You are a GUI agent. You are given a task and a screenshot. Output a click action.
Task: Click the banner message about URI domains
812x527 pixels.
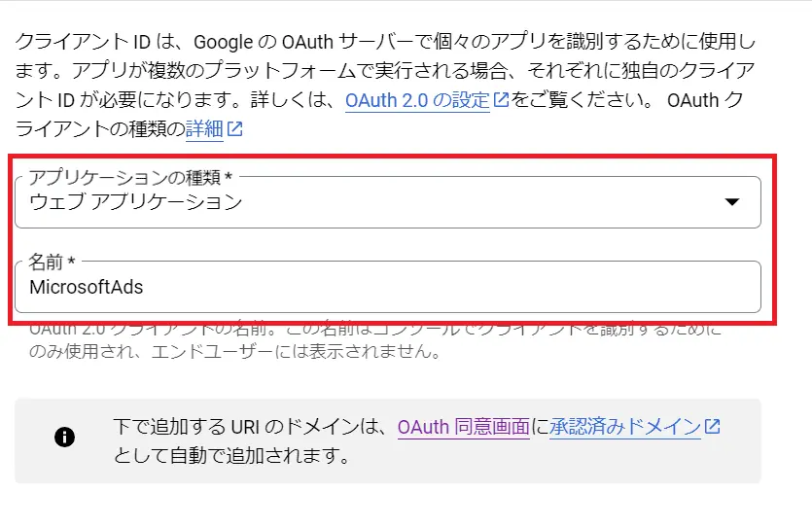253,426
